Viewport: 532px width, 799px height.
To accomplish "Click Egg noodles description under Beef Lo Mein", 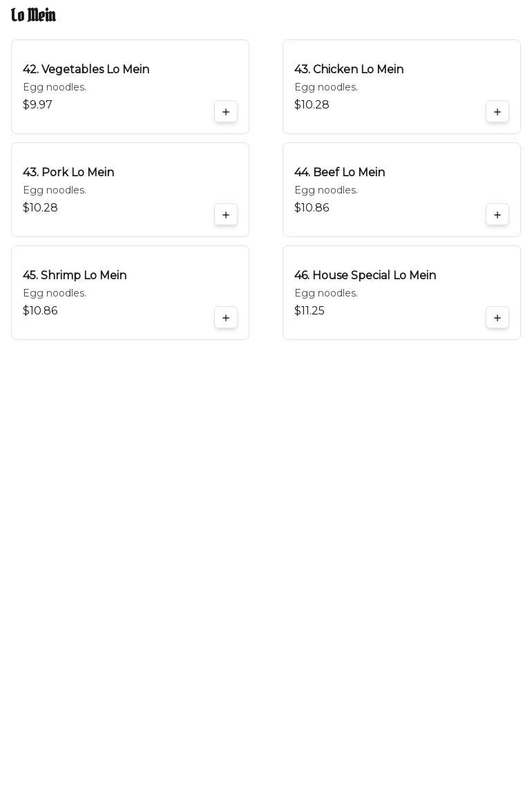I will 326,191.
